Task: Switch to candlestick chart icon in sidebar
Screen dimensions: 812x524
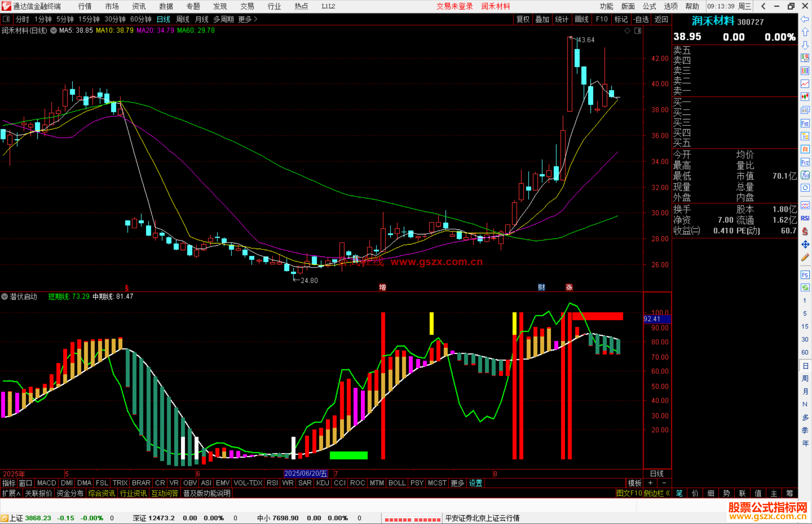Action: point(805,97)
